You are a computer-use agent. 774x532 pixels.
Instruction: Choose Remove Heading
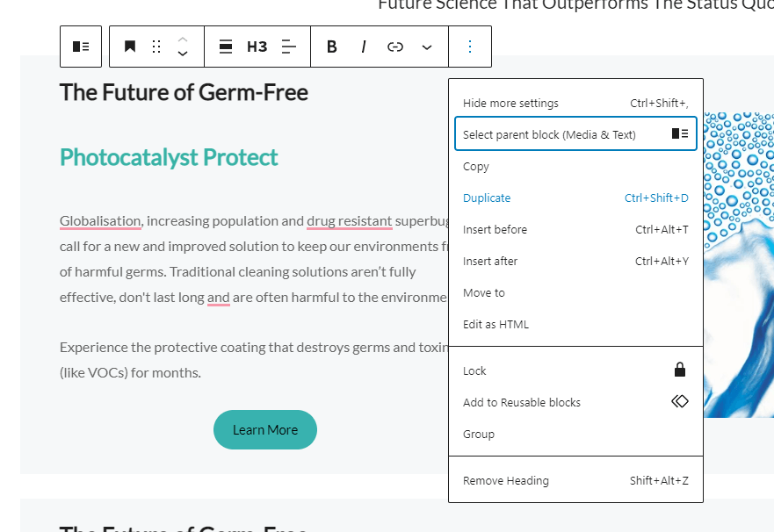(x=575, y=480)
